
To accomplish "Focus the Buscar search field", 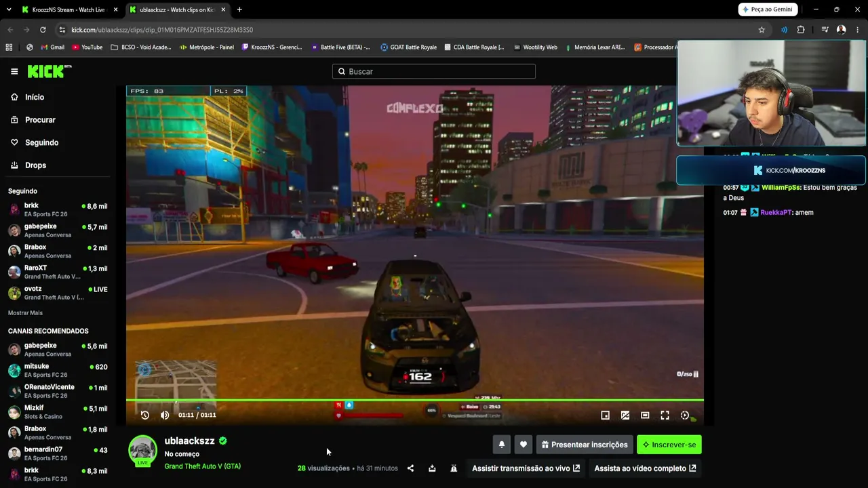I will point(434,71).
